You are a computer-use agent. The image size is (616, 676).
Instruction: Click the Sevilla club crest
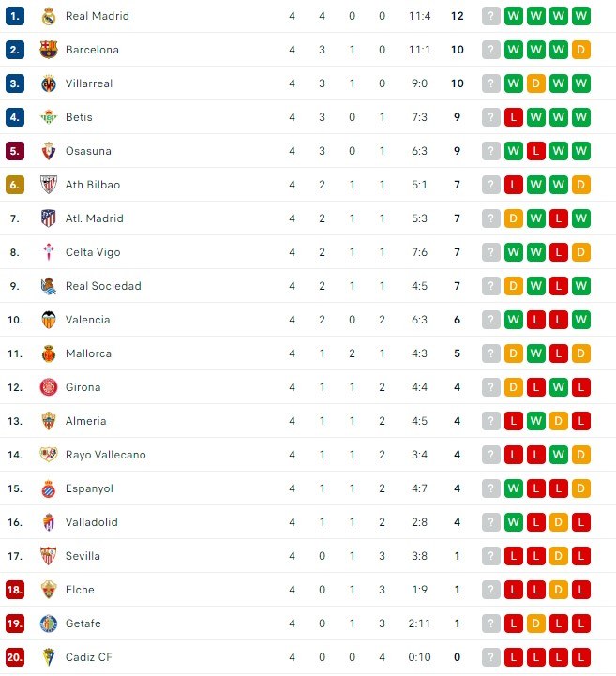(48, 556)
